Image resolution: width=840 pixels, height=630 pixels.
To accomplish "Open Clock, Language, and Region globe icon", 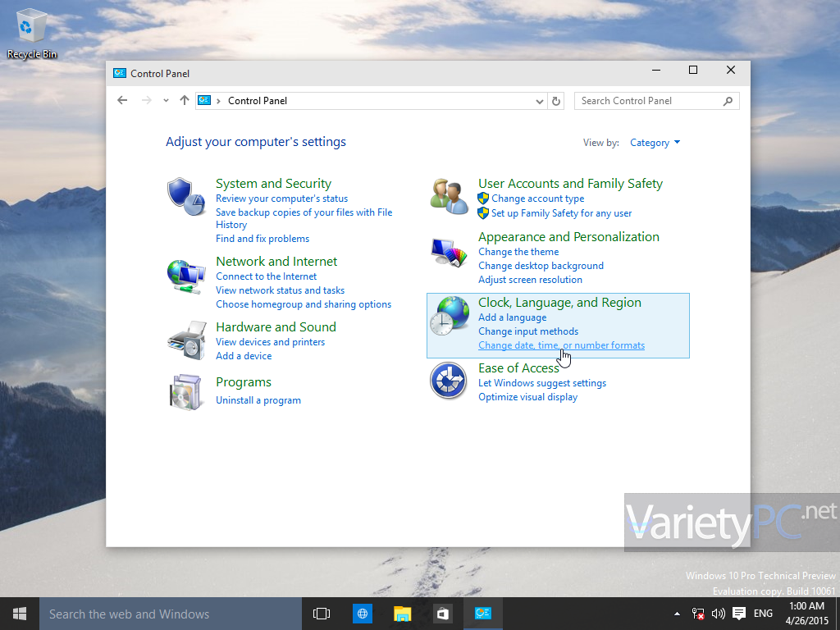I will tap(449, 316).
